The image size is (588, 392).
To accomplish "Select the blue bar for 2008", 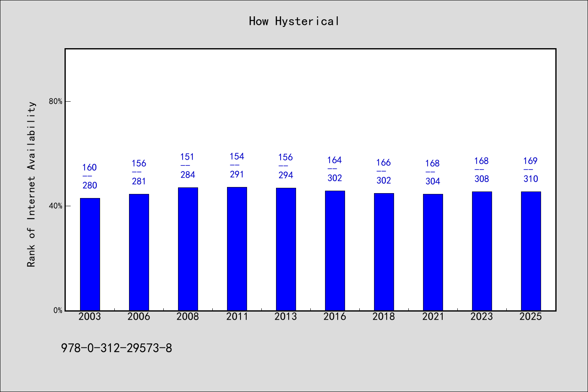I will [188, 249].
